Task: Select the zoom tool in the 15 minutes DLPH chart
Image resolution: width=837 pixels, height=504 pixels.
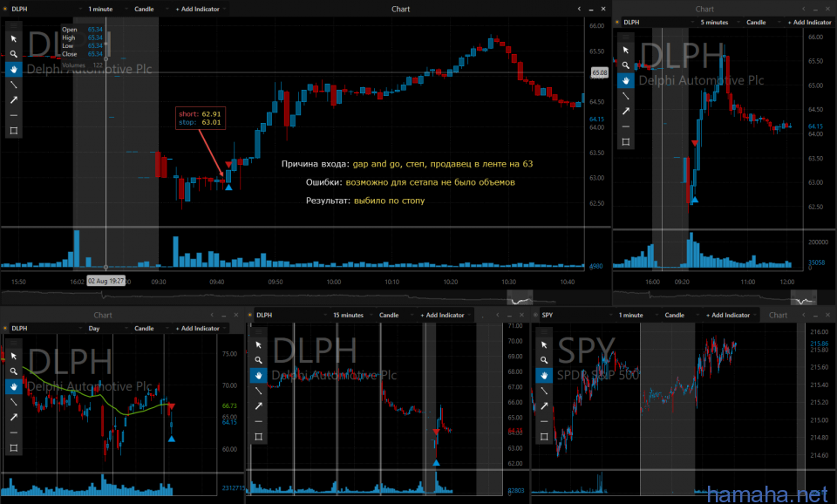Action: click(258, 360)
